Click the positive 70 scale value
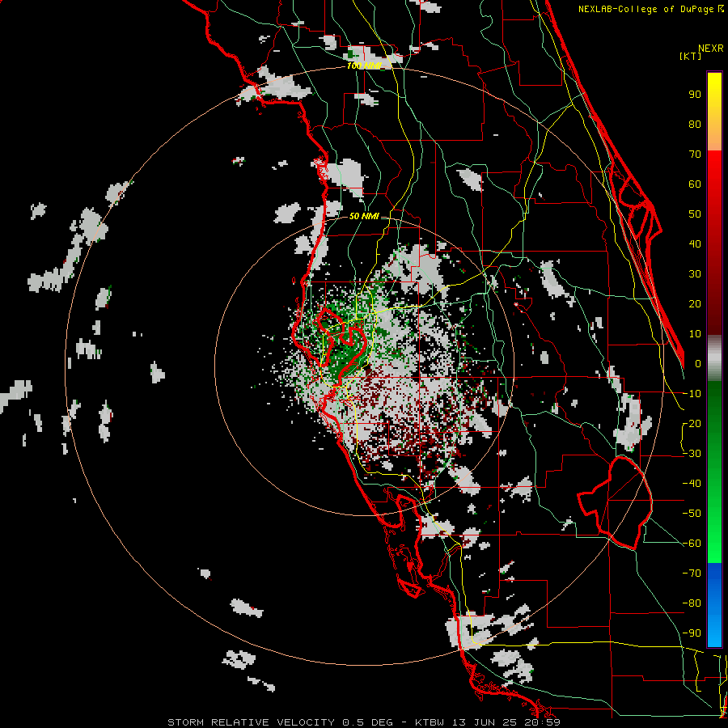 coord(695,154)
